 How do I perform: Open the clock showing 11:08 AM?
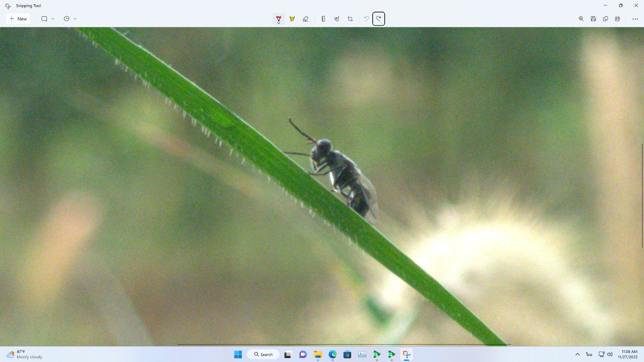(628, 354)
